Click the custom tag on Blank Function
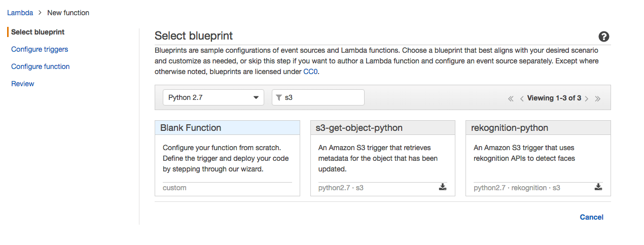644x245 pixels. click(x=174, y=188)
